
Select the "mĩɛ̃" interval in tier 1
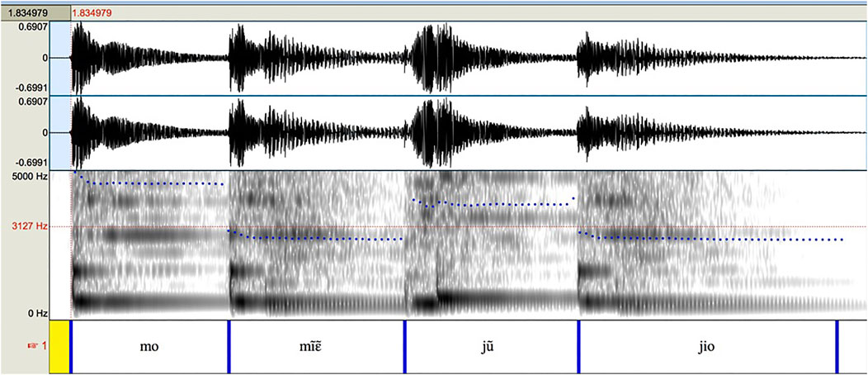tap(316, 347)
